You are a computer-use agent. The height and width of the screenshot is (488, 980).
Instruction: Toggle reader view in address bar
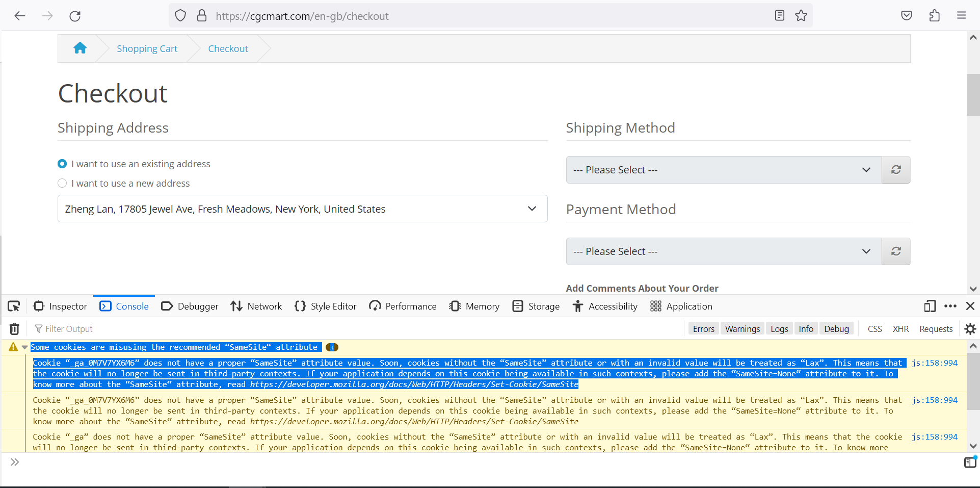(780, 16)
